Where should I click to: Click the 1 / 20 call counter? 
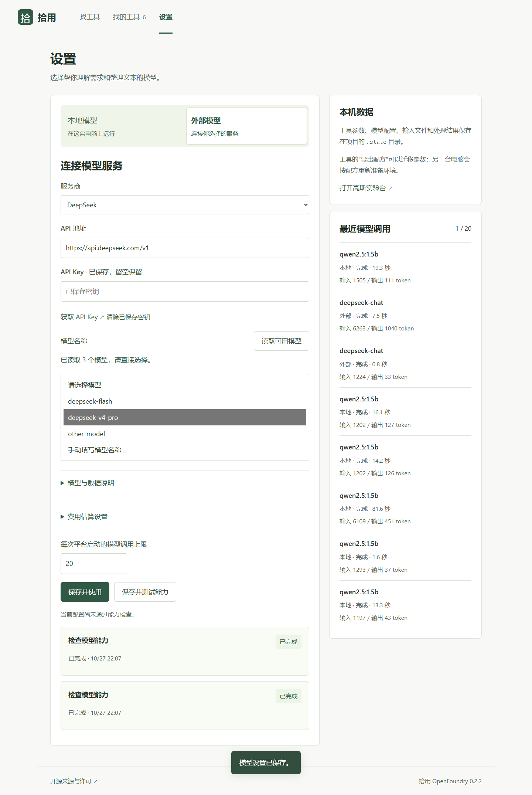click(x=463, y=228)
